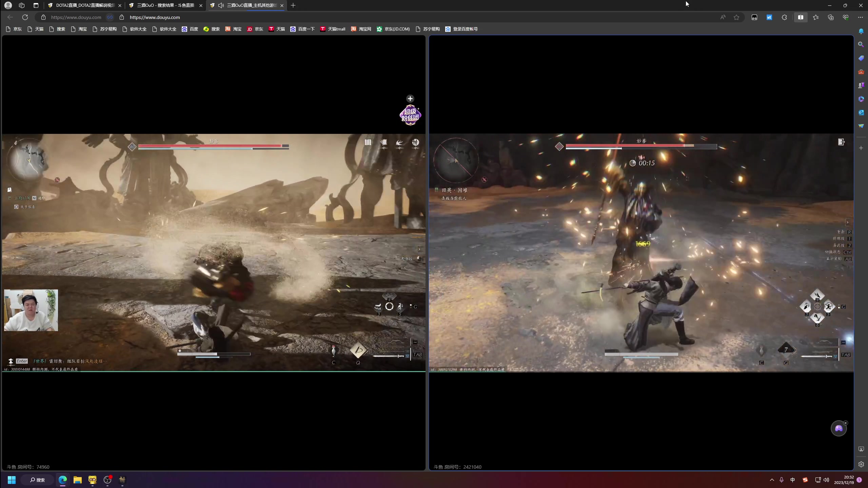Viewport: 868px width, 488px height.
Task: Close the floating purple assistant bubble
Action: click(x=846, y=423)
